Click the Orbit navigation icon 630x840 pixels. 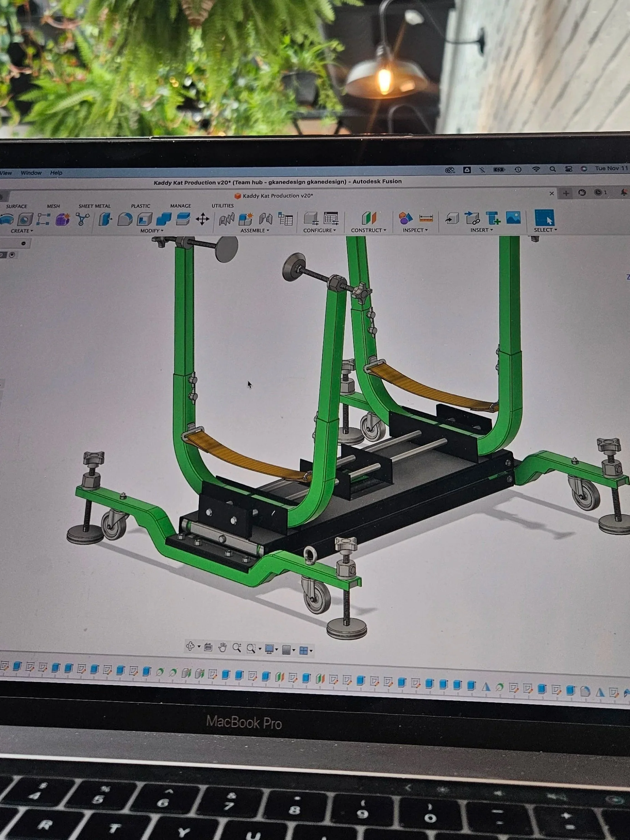coord(191,646)
